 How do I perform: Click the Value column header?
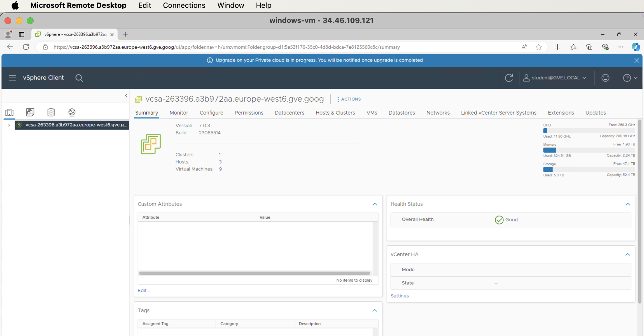pyautogui.click(x=316, y=217)
